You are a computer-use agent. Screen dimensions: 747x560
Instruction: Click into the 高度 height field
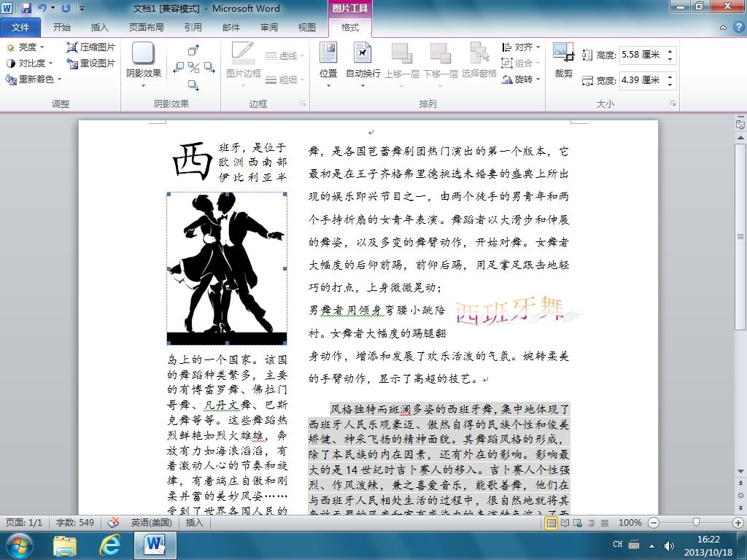(x=642, y=55)
